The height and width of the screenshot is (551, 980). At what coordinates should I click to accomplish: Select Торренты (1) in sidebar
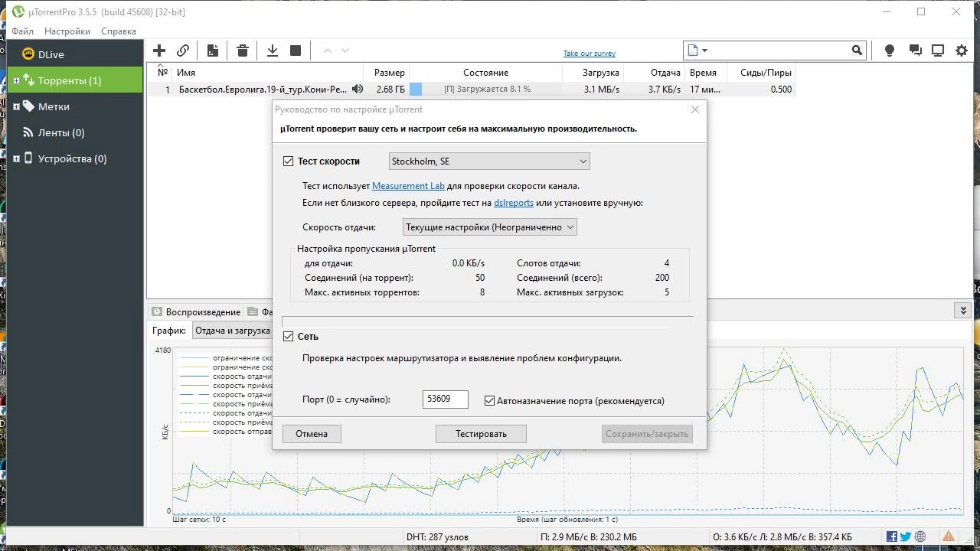tap(75, 80)
